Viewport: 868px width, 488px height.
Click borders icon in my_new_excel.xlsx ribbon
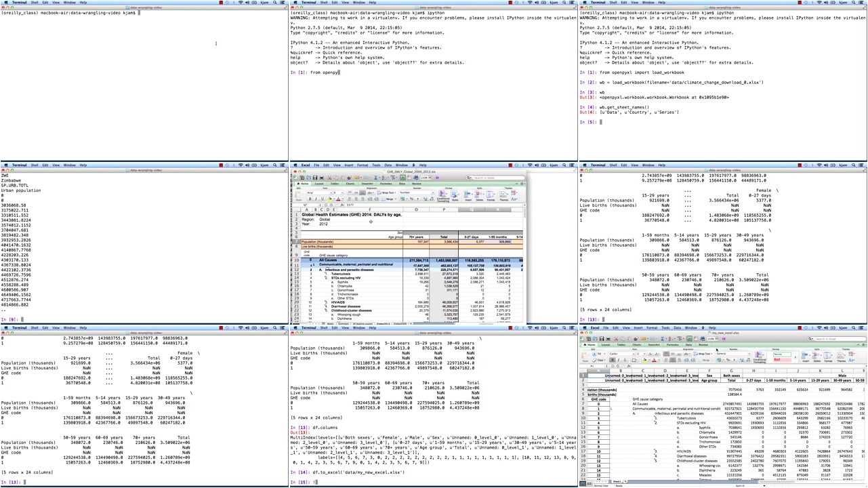634,360
